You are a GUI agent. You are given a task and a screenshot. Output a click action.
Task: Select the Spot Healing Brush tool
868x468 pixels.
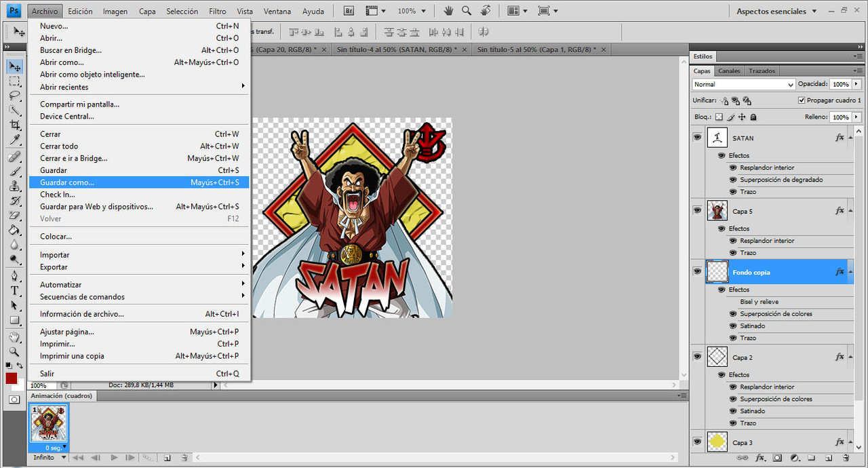(14, 157)
